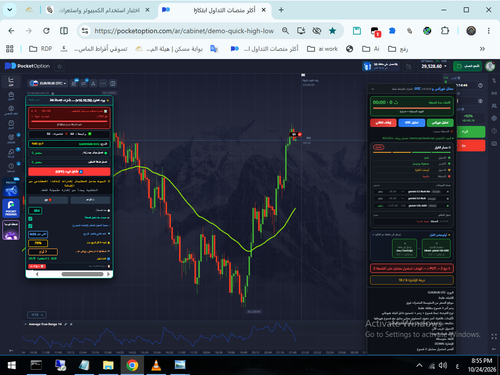Click the left gray tab with red dot in bot panel
Viewport: 500px width, 375px height.
pyautogui.click(x=48, y=200)
